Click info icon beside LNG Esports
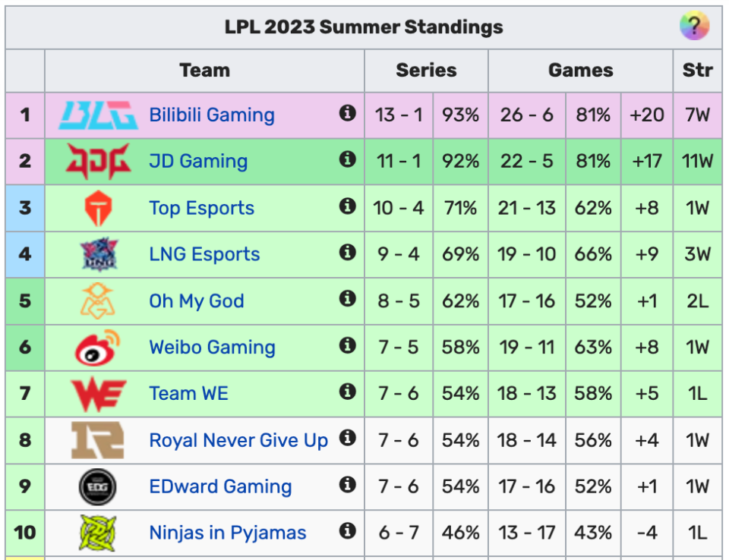 tap(347, 252)
